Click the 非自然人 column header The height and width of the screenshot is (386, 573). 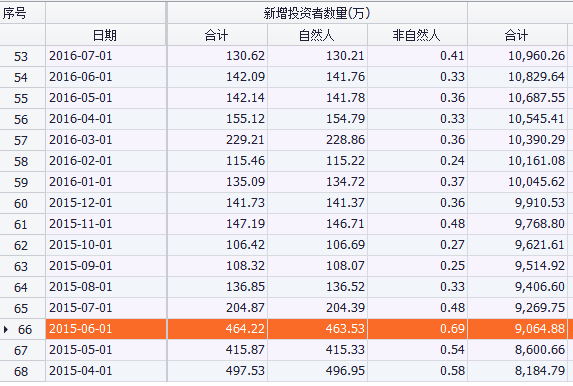417,35
